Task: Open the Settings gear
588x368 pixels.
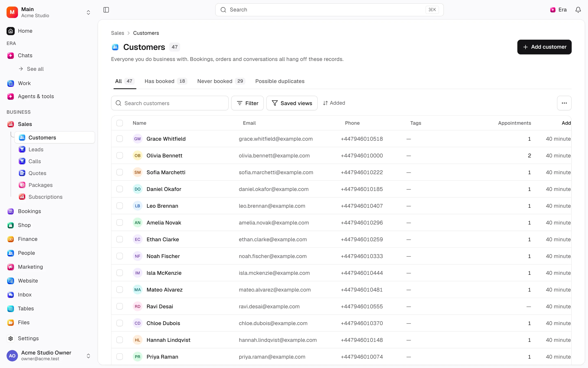Action: pyautogui.click(x=11, y=339)
